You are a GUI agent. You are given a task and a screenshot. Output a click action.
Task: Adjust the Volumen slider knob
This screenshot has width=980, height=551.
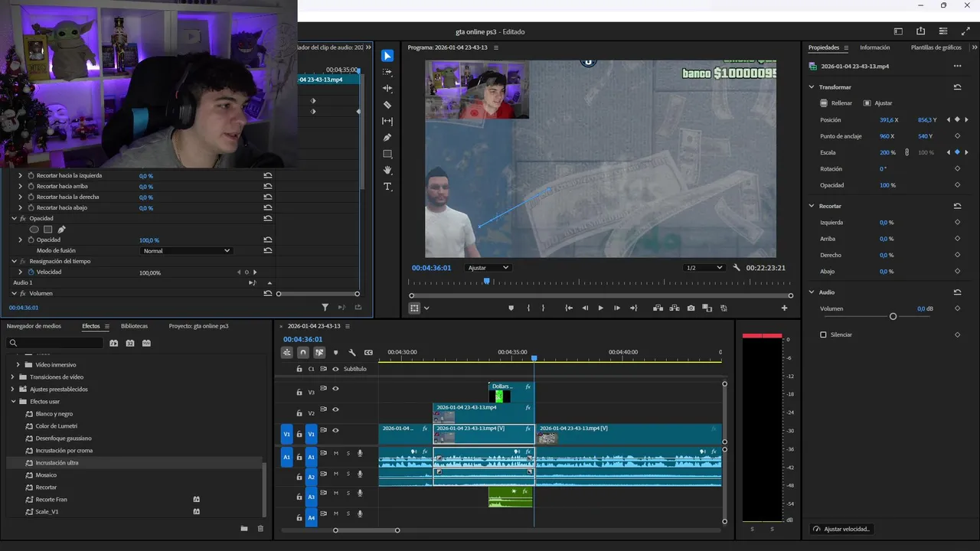click(893, 316)
